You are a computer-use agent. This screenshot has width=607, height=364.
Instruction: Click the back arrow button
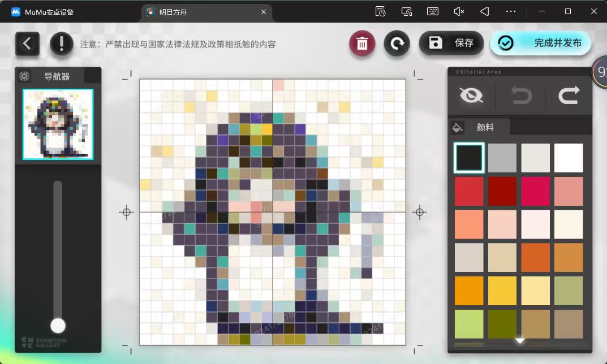pos(27,44)
